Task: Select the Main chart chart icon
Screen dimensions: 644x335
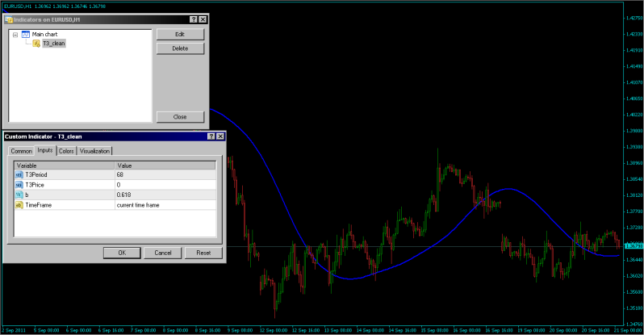Action: click(x=26, y=34)
